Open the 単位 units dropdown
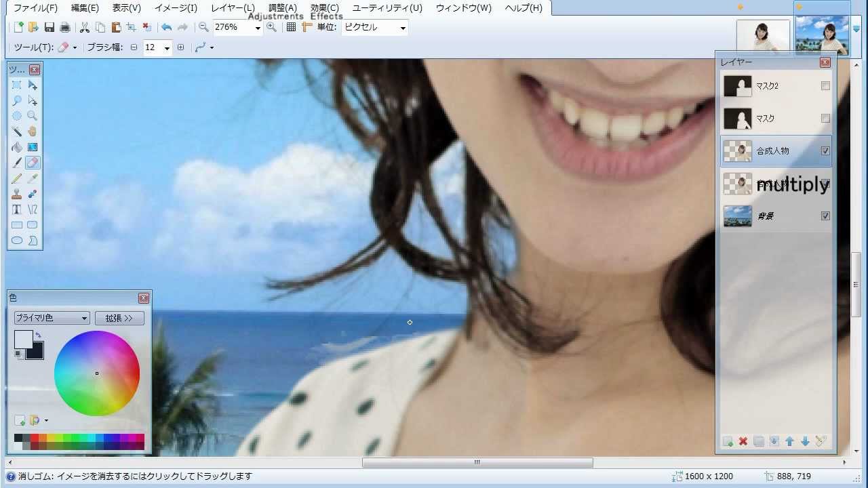Viewport: 868px width, 488px height. (x=403, y=28)
